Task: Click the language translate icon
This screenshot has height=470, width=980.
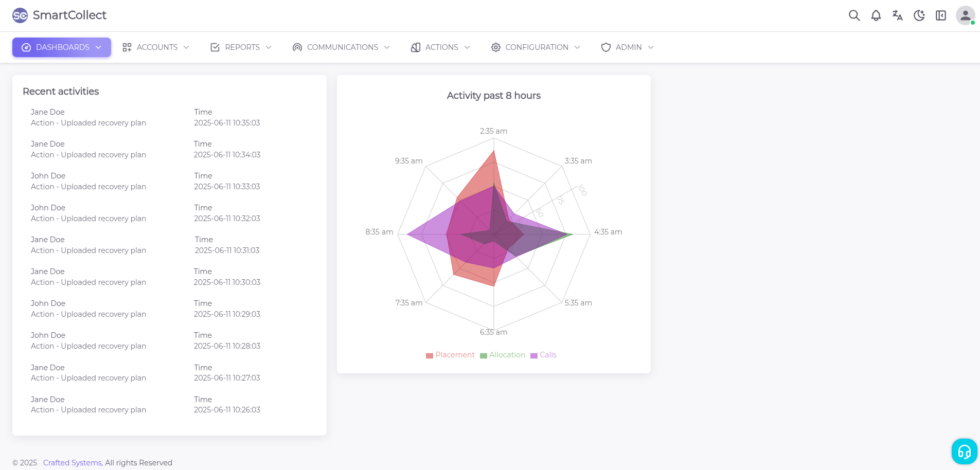Action: pyautogui.click(x=897, y=15)
